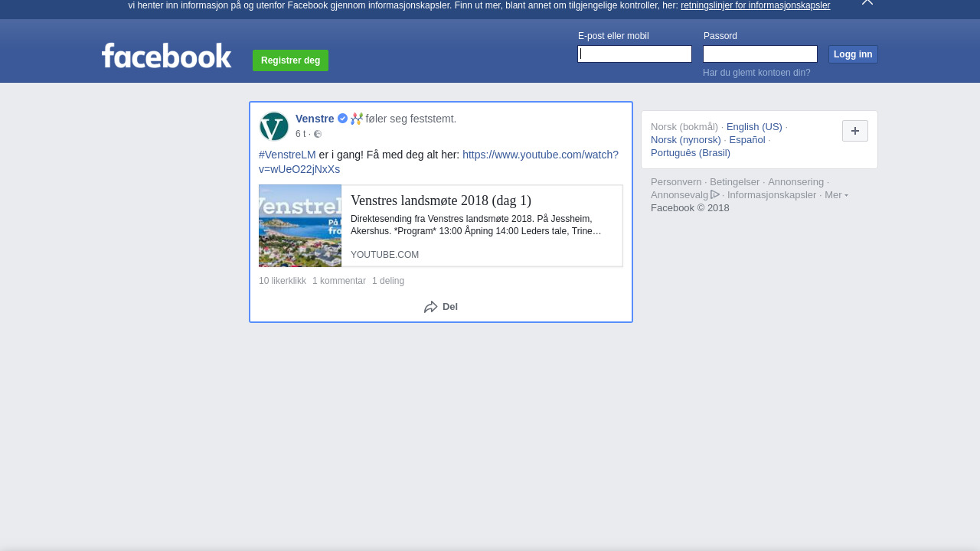The width and height of the screenshot is (980, 551).
Task: Click the plus button for more languages
Action: (x=855, y=131)
